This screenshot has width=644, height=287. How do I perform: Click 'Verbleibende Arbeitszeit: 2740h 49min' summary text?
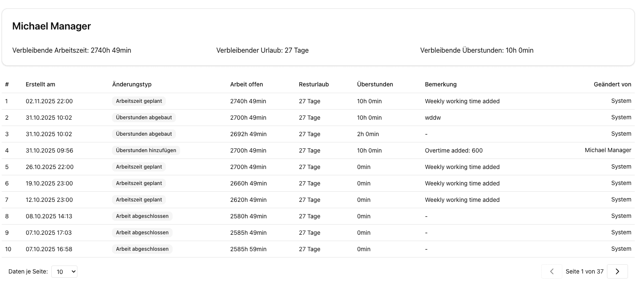[x=72, y=50]
